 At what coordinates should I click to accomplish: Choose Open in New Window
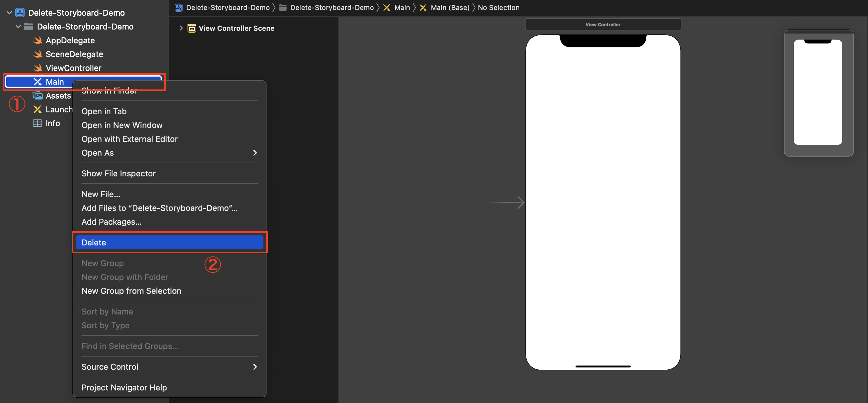click(169, 126)
